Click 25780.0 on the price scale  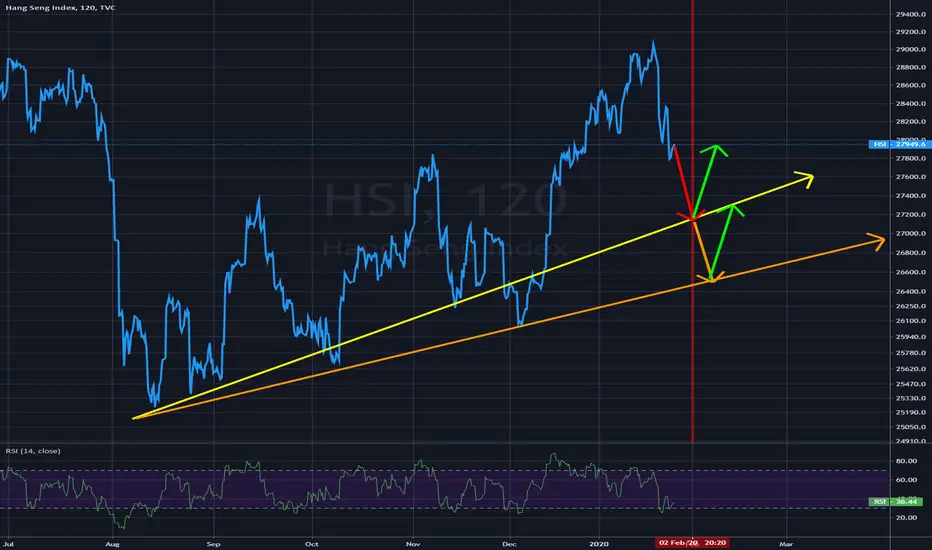(x=911, y=353)
